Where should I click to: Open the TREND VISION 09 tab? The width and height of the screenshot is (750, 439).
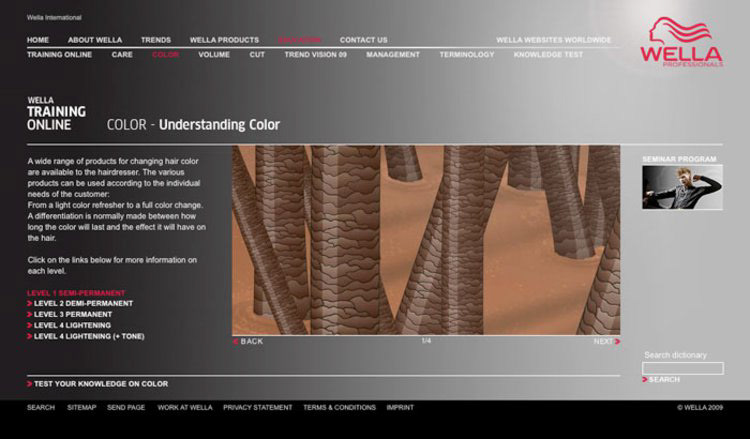316,55
